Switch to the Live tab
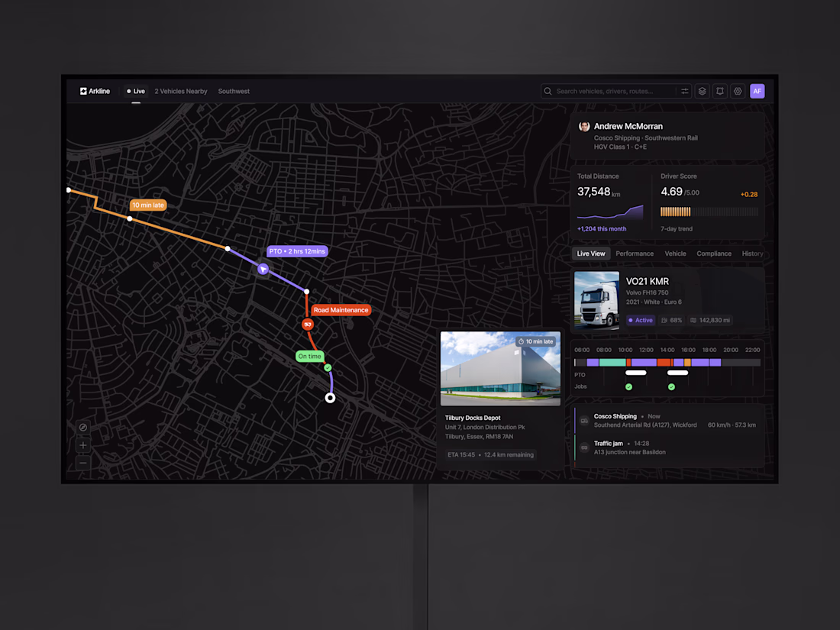Image resolution: width=840 pixels, height=630 pixels. tap(136, 91)
